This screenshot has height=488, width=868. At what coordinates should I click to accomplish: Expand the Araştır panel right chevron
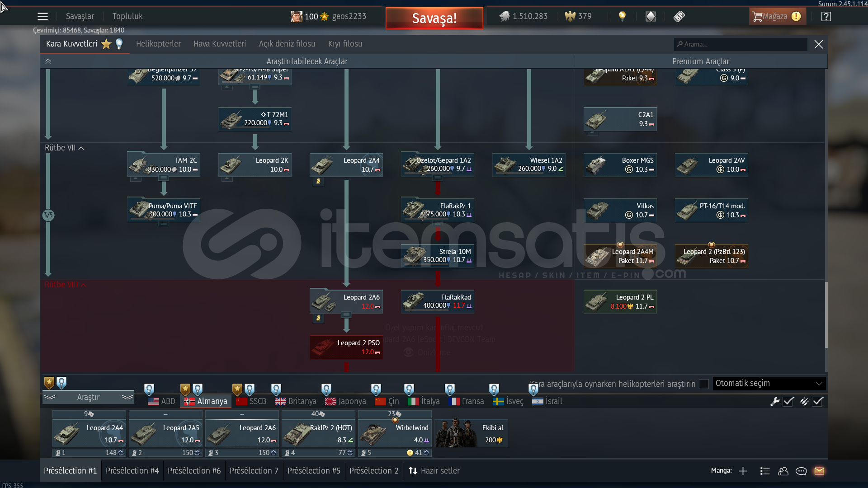(127, 397)
